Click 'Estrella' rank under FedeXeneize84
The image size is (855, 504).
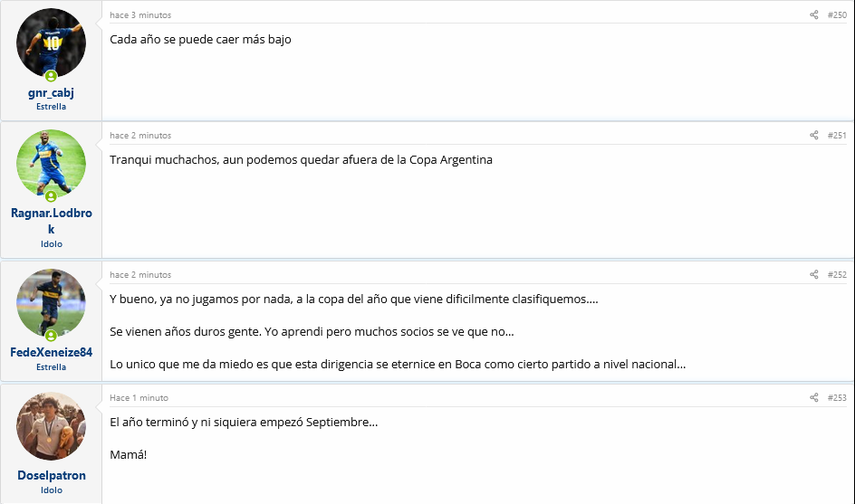pos(52,367)
